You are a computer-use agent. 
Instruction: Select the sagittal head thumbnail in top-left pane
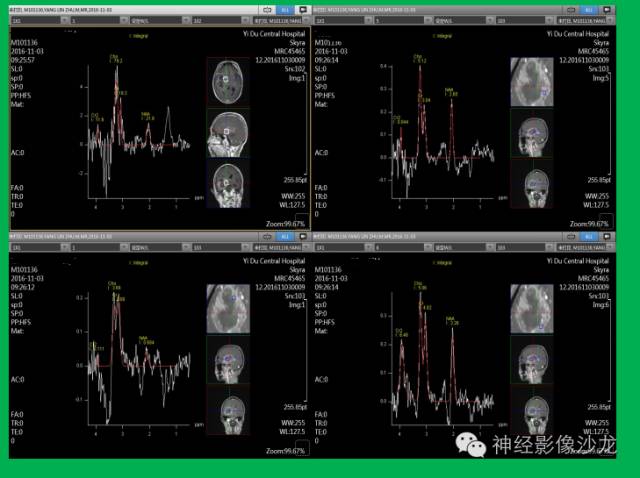click(x=228, y=133)
